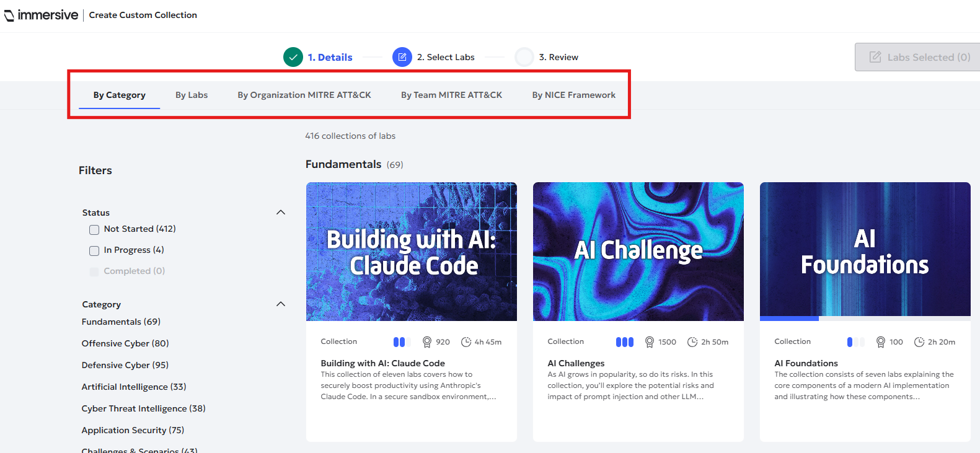This screenshot has width=980, height=453.
Task: Click the Fundamentals (69) section heading
Action: tap(355, 164)
